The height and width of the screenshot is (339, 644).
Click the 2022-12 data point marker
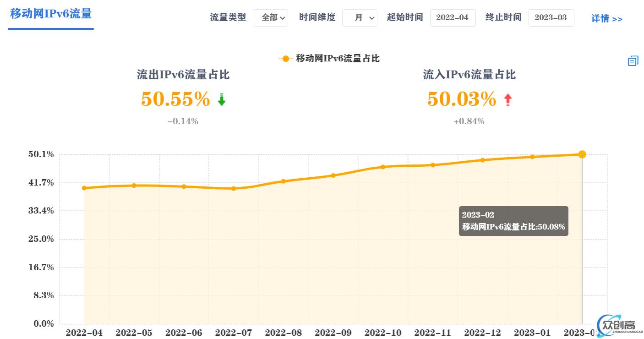(x=482, y=160)
